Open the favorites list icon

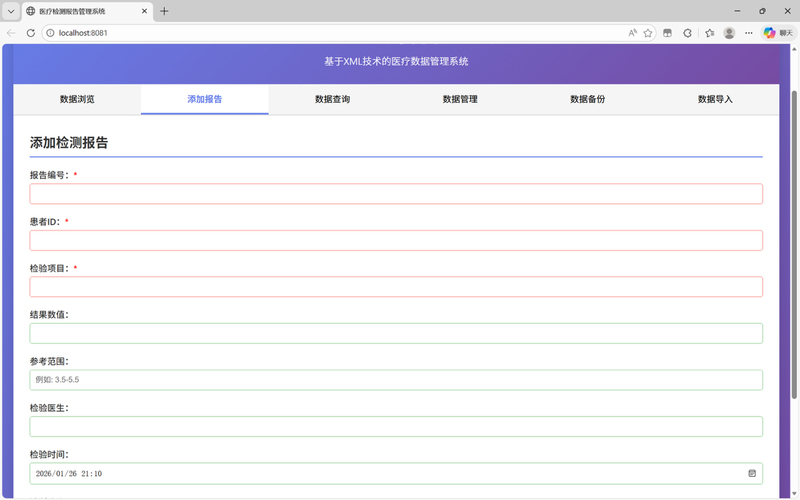coord(709,33)
